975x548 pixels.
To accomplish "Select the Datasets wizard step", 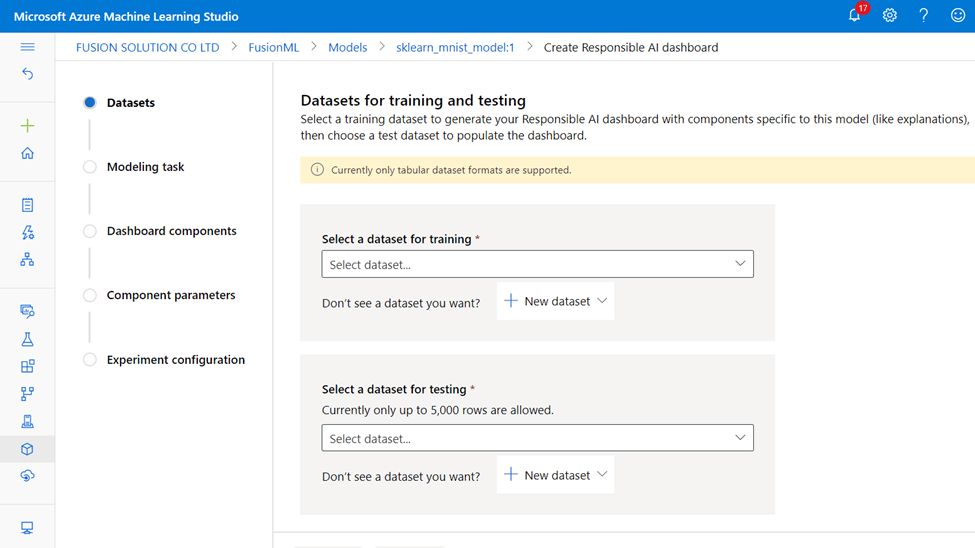I will pyautogui.click(x=119, y=103).
